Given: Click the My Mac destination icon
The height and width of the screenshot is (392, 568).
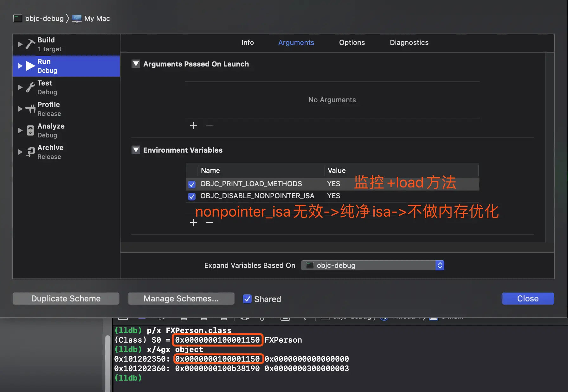Looking at the screenshot, I should (x=77, y=19).
